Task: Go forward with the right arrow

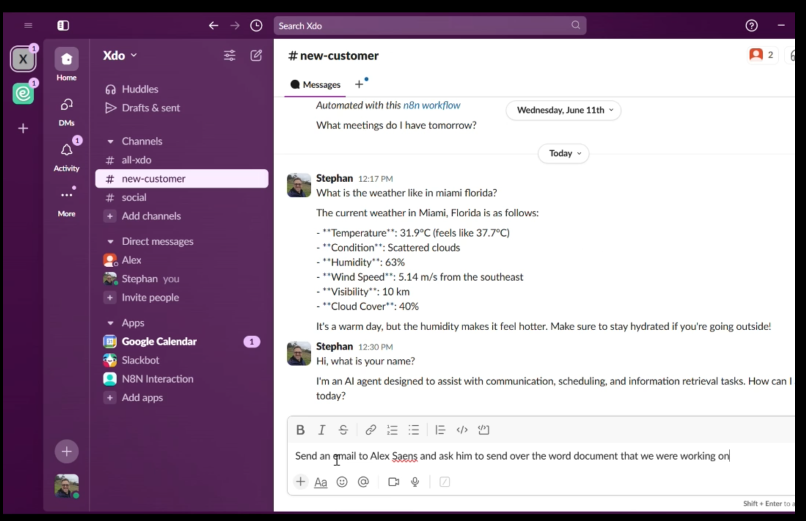Action: point(235,25)
